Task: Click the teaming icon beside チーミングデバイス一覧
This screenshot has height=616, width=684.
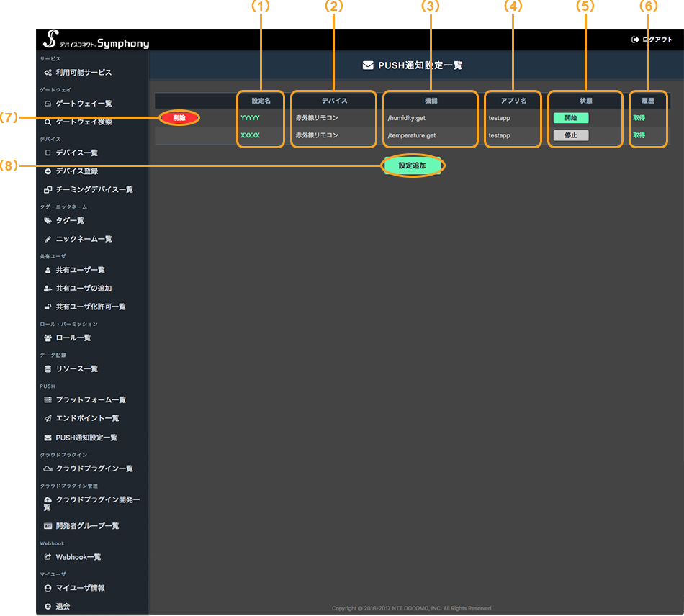Action: (48, 190)
